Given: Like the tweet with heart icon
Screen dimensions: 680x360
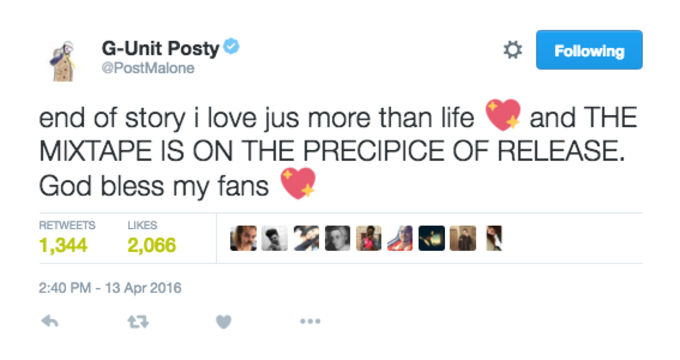Looking at the screenshot, I should click(x=224, y=322).
